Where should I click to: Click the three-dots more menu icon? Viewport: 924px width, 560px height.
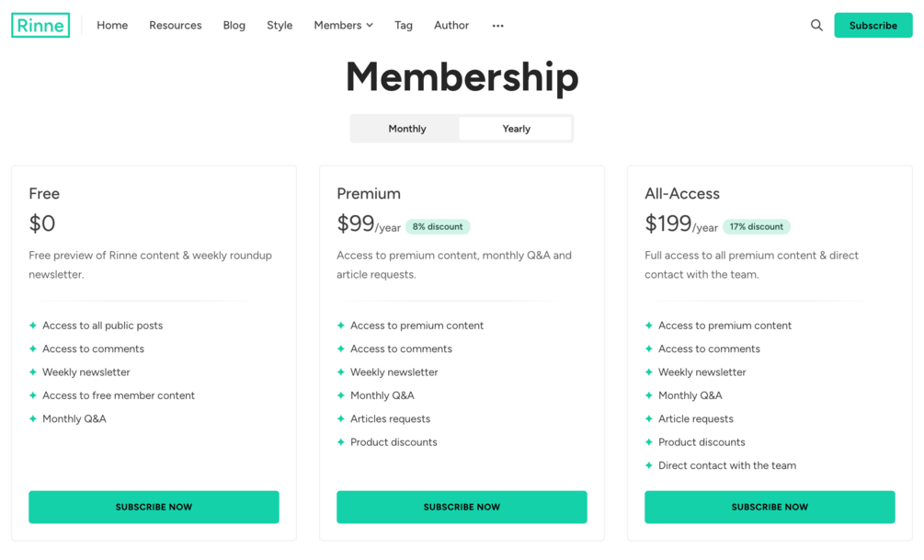pyautogui.click(x=497, y=26)
